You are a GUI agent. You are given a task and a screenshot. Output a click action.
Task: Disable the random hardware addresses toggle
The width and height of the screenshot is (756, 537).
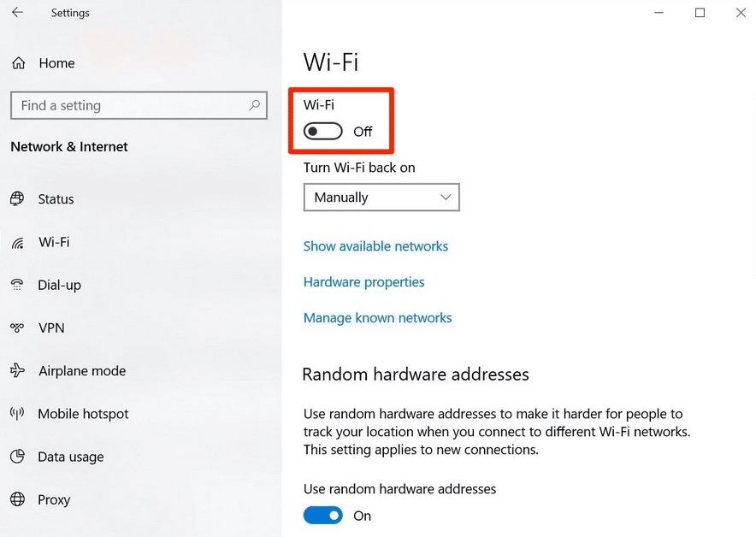point(323,516)
